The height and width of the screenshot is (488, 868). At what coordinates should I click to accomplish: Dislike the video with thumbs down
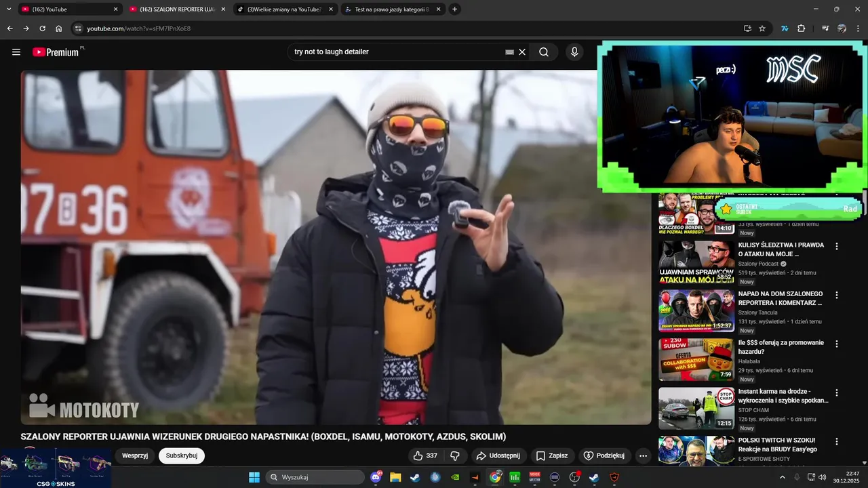click(455, 455)
